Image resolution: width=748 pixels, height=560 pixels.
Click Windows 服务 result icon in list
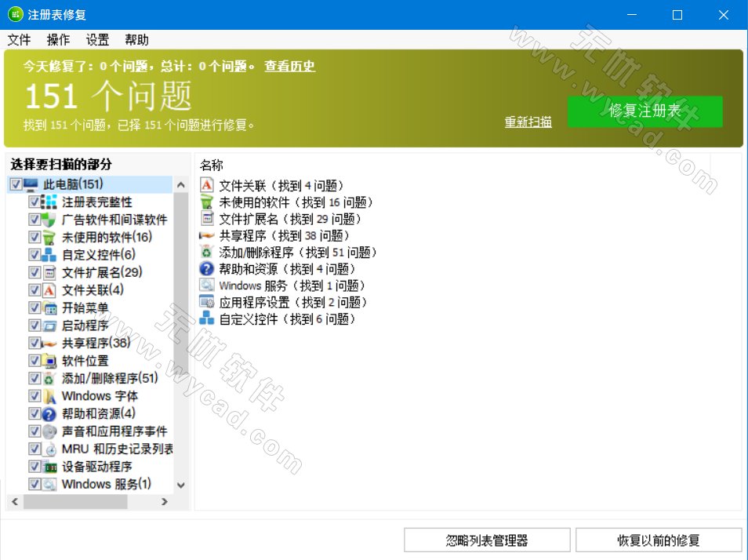click(x=206, y=285)
